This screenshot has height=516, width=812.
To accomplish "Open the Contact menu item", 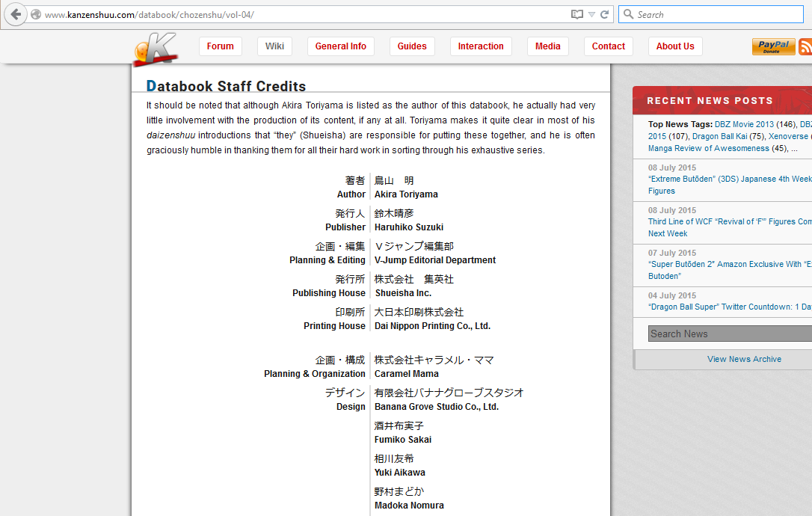I will 609,46.
